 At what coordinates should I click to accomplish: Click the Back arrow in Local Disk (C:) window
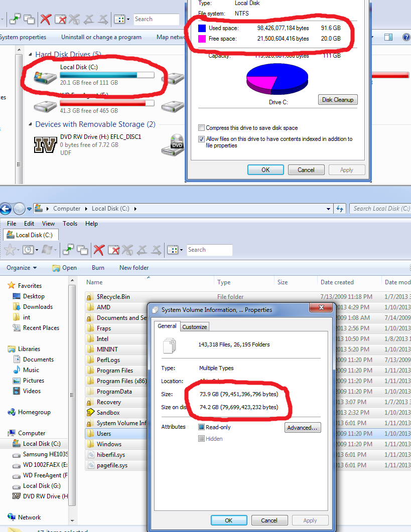coord(6,209)
